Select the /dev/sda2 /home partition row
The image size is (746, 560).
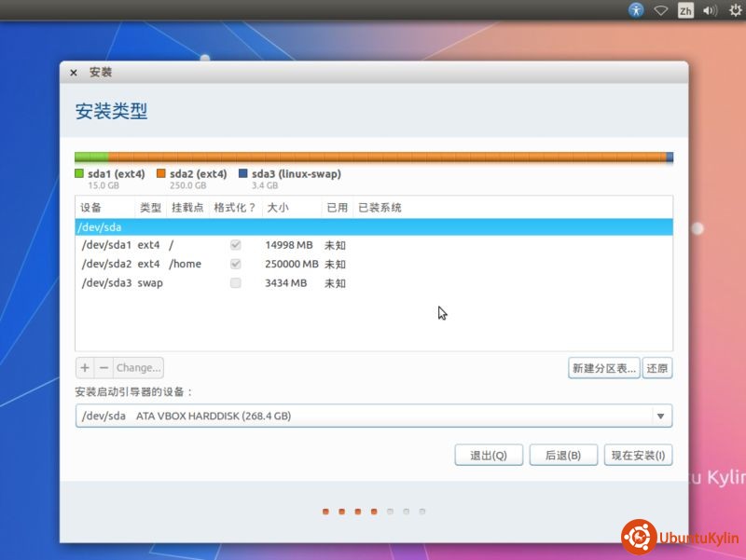click(373, 264)
